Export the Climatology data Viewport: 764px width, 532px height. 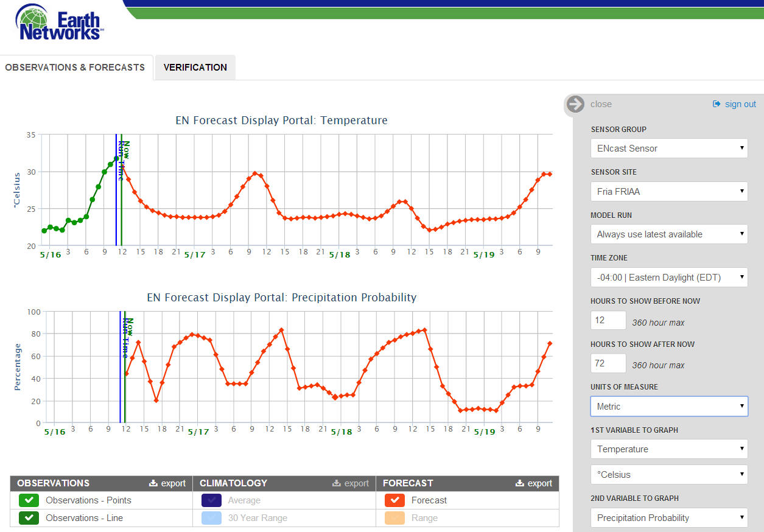[x=351, y=483]
